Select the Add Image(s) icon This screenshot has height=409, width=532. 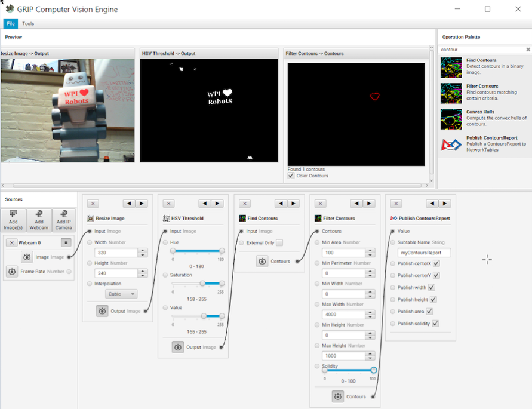coord(13,220)
